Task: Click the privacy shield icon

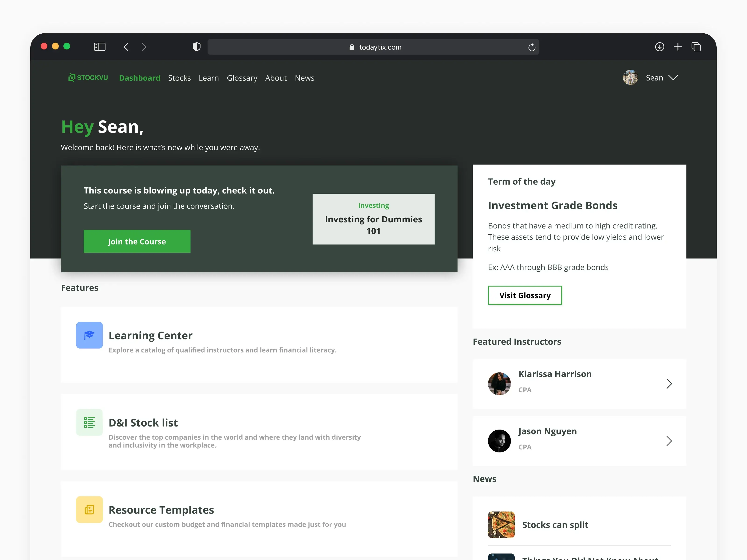Action: point(197,47)
